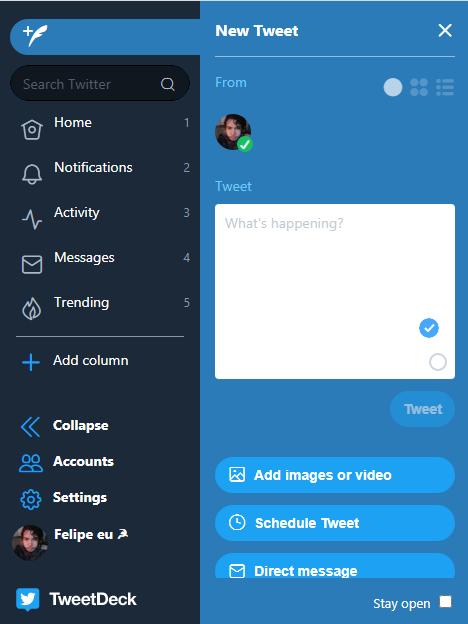Click the Felipe eu profile avatar
Screen dimensions: 468x624
(30, 543)
